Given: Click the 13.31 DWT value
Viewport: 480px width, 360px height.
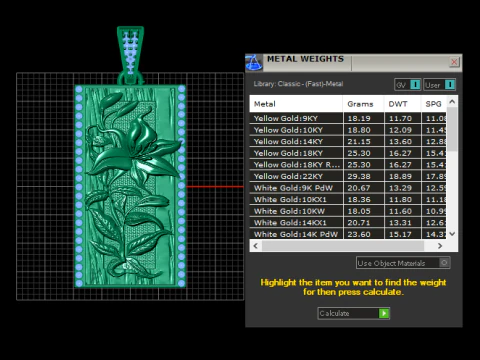Looking at the screenshot, I should 400,223.
